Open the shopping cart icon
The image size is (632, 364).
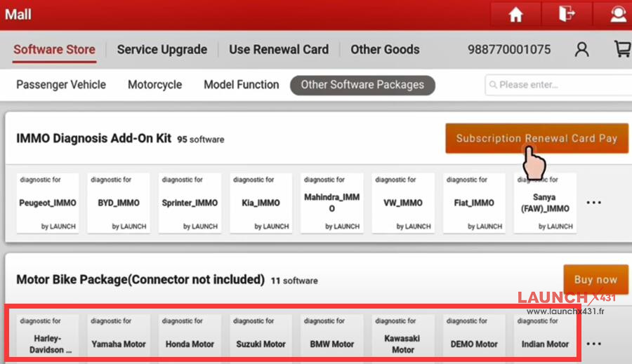(x=623, y=49)
